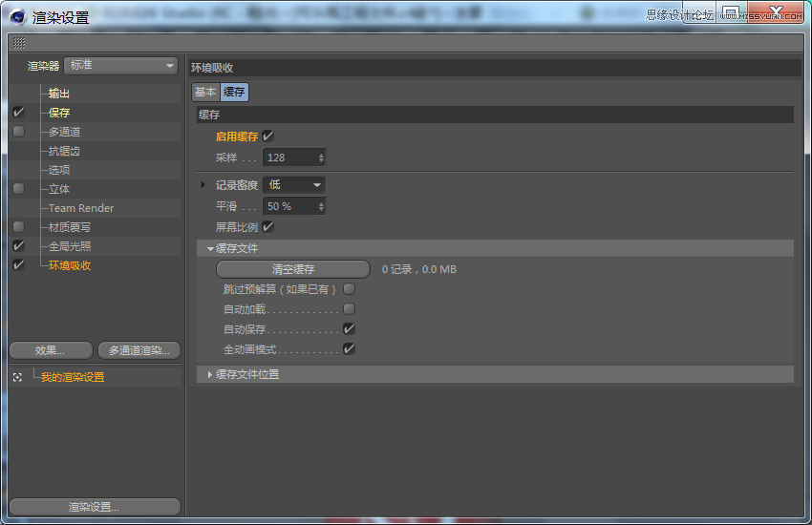
Task: Disable the 启用缓存 checkbox
Action: point(267,136)
